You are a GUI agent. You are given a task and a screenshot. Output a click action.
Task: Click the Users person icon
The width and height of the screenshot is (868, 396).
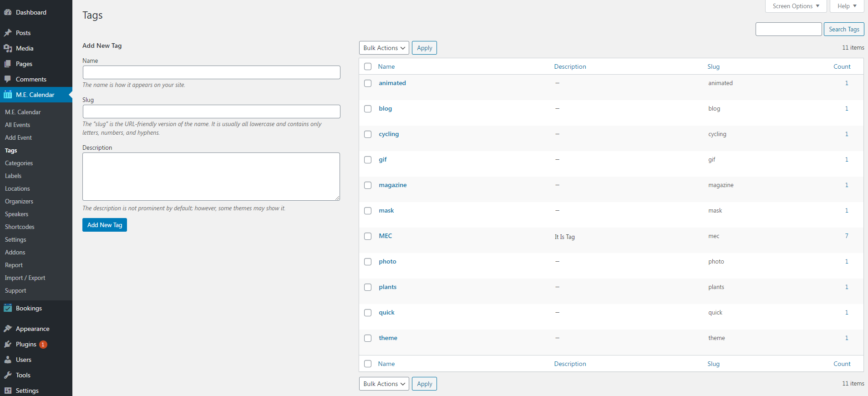(x=8, y=360)
